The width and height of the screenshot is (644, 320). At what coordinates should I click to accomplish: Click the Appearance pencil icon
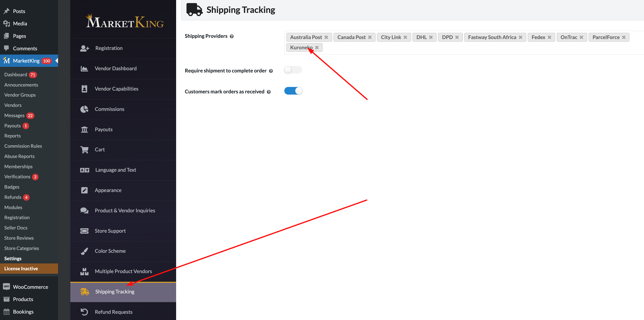click(84, 190)
